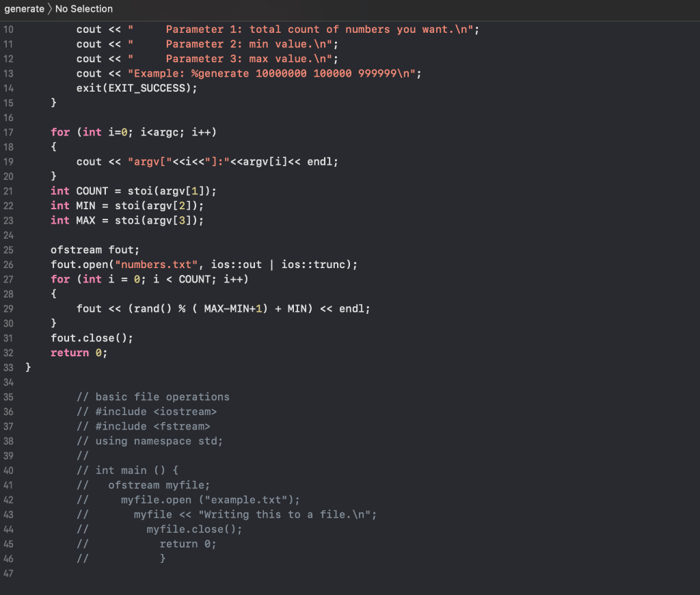Screen dimensions: 700x595
Task: Click 'ios::out | ios::trunc' flags
Action: point(281,265)
